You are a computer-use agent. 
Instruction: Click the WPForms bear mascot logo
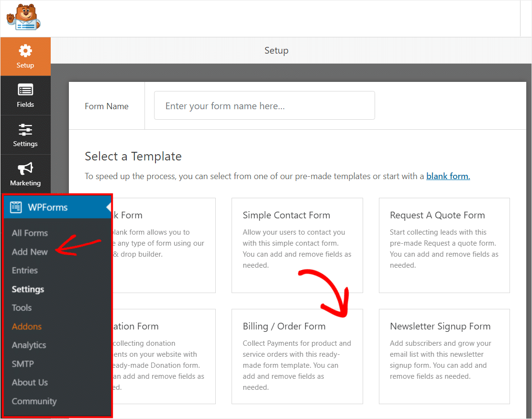(23, 17)
